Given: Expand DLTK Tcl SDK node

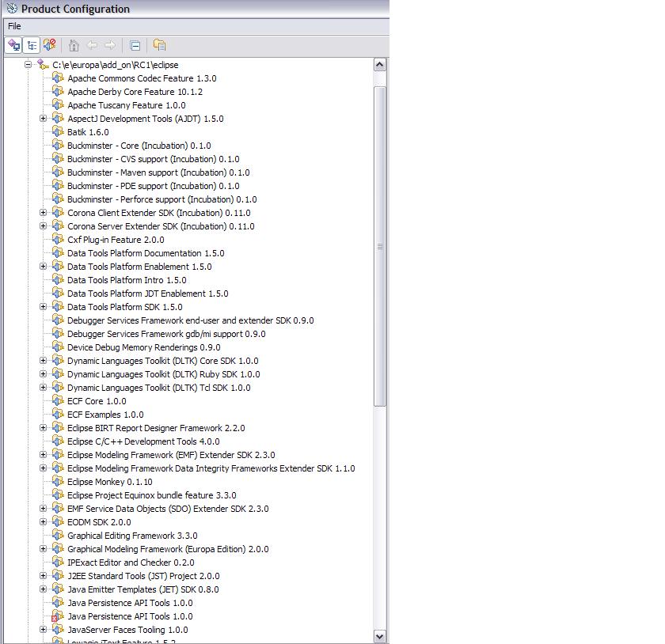Looking at the screenshot, I should (43, 388).
